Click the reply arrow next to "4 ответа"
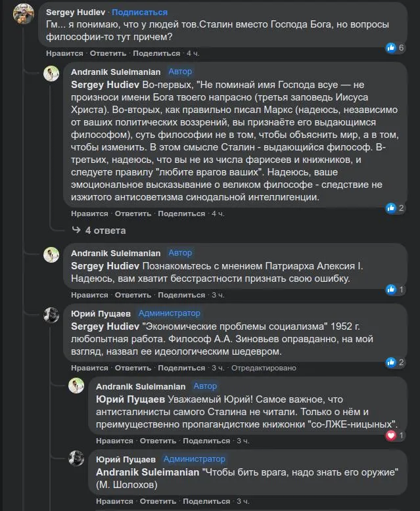This screenshot has width=420, height=511. [76, 230]
